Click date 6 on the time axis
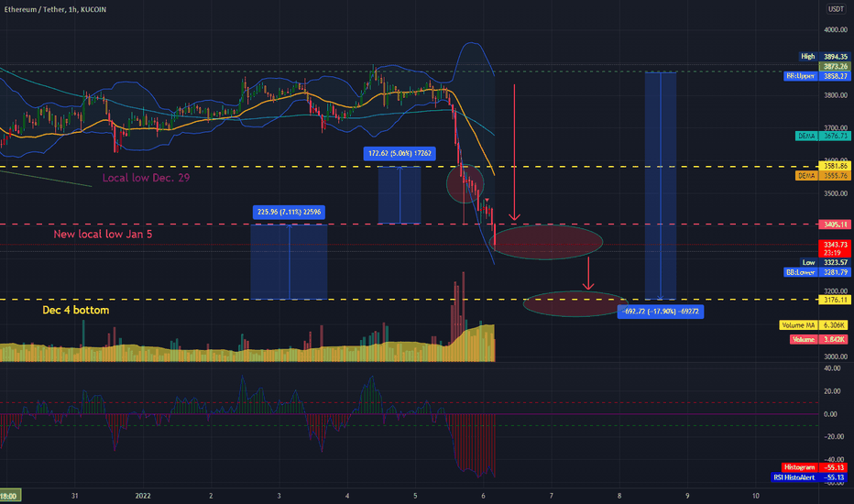The height and width of the screenshot is (504, 854). point(483,496)
